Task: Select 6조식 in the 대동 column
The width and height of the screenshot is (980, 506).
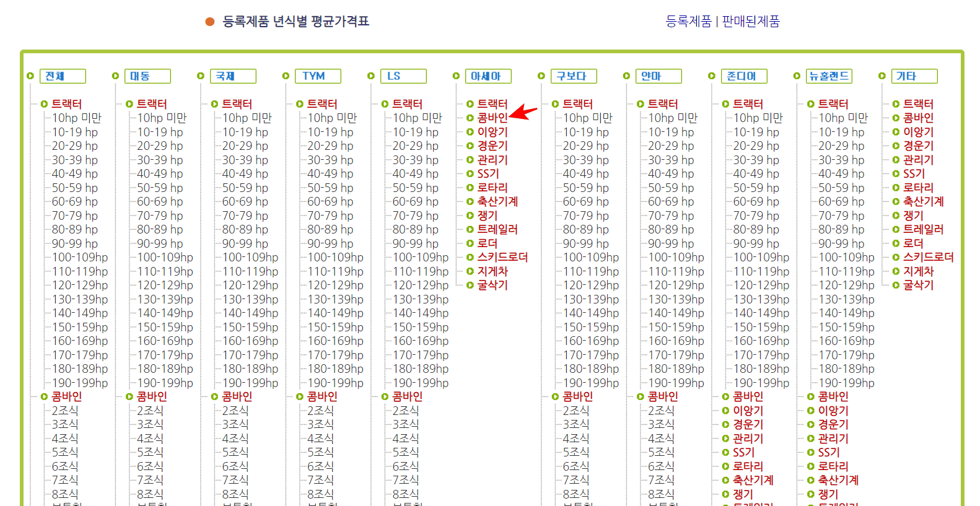Action: tap(150, 466)
